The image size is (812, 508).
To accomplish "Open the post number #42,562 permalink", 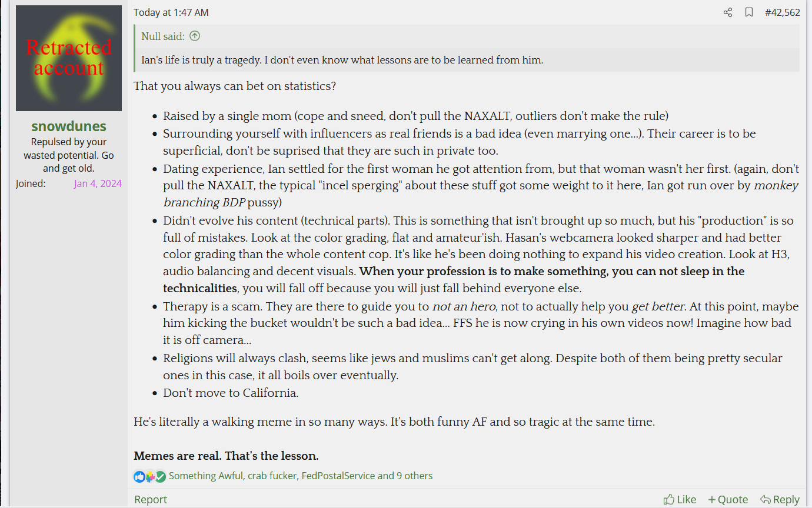I will click(783, 12).
